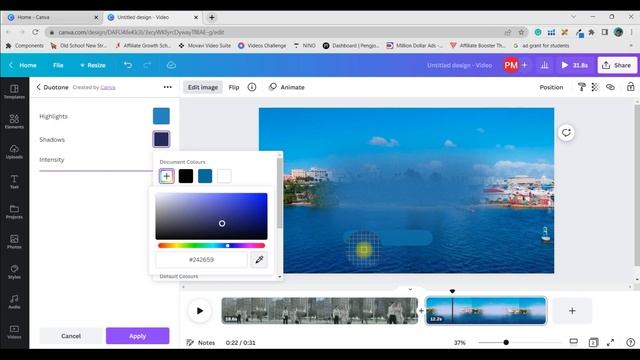Image resolution: width=640 pixels, height=360 pixels.
Task: Click the undo arrow
Action: click(128, 65)
